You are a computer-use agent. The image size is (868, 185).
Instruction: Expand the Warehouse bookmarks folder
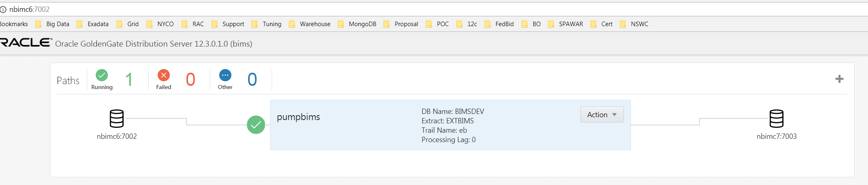pos(310,24)
